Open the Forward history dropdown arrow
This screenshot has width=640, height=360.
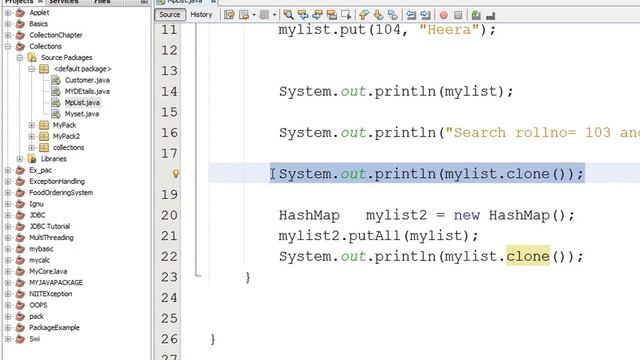coord(274,15)
